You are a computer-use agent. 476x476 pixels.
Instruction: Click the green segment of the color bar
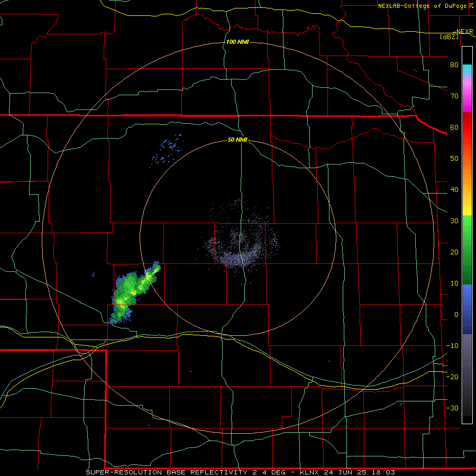pos(467,250)
